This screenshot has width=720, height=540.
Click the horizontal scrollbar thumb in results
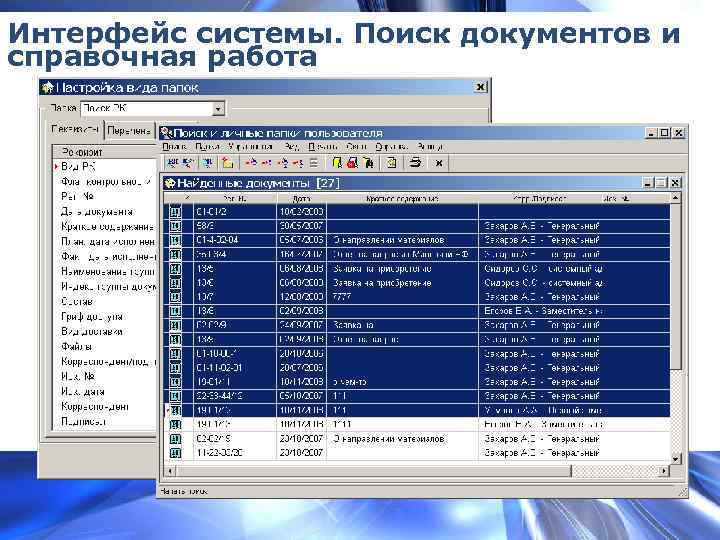tap(374, 471)
